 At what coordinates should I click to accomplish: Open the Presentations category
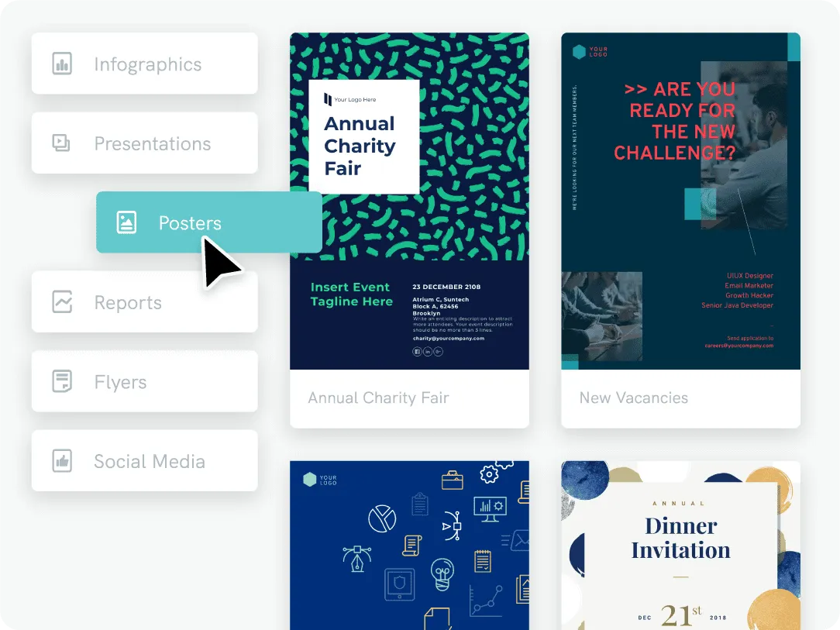pos(145,143)
